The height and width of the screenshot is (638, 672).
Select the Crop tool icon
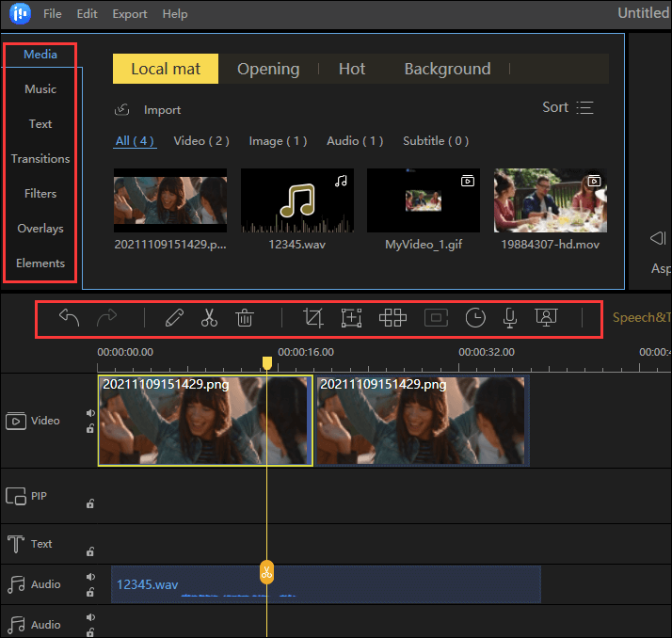313,318
